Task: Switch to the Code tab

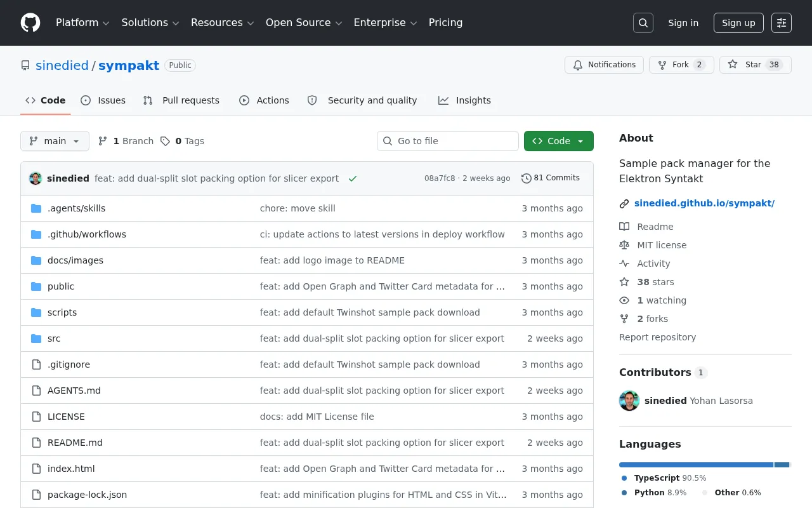Action: point(46,100)
